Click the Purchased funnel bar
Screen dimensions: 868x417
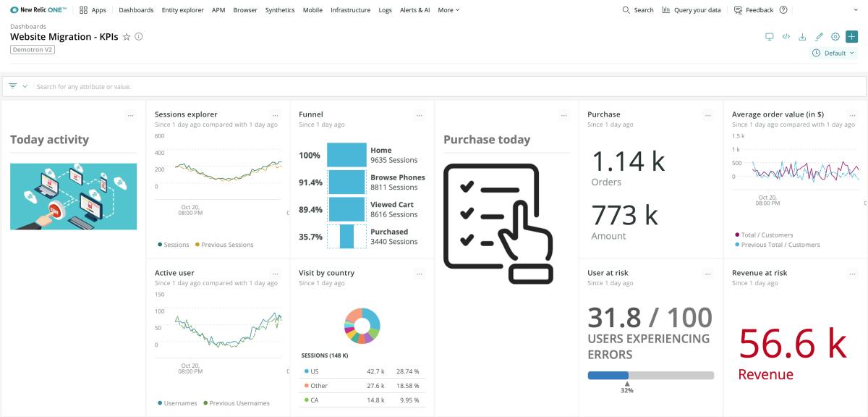(346, 237)
